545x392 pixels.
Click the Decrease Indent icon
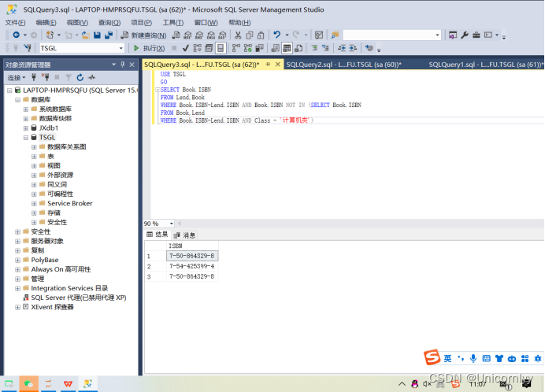pos(342,48)
